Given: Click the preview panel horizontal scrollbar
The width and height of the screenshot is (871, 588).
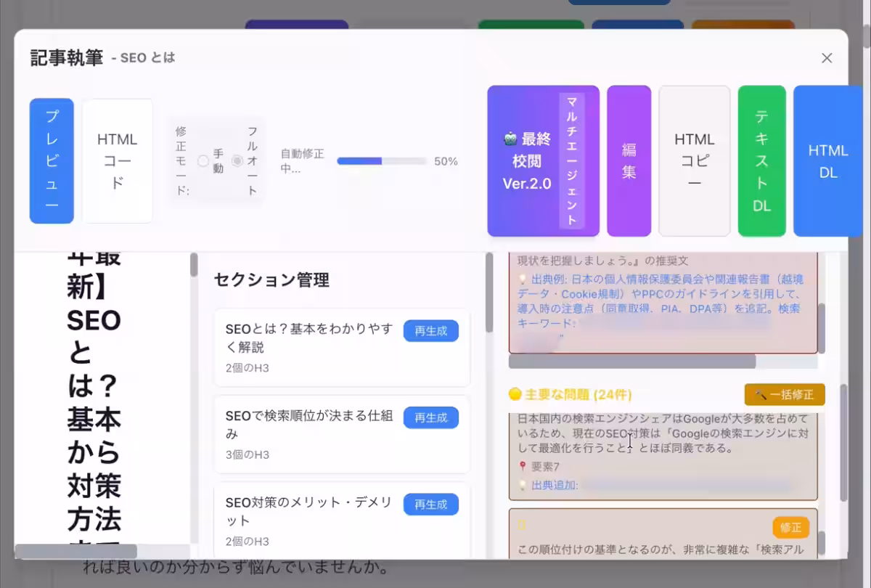Looking at the screenshot, I should click(x=76, y=551).
